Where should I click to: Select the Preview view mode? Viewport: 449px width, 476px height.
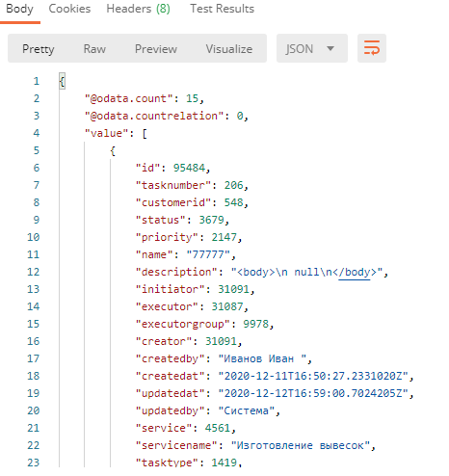click(156, 49)
